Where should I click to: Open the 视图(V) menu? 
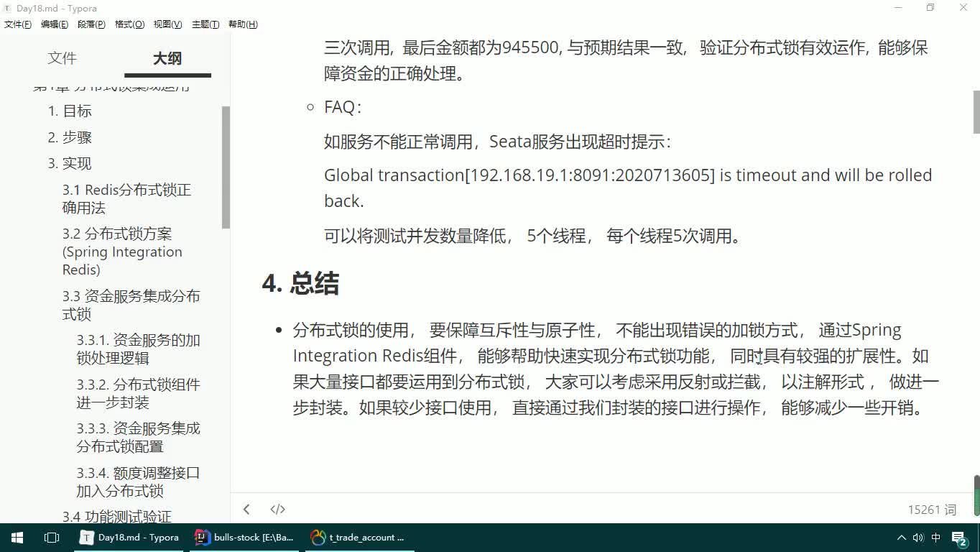(x=167, y=24)
